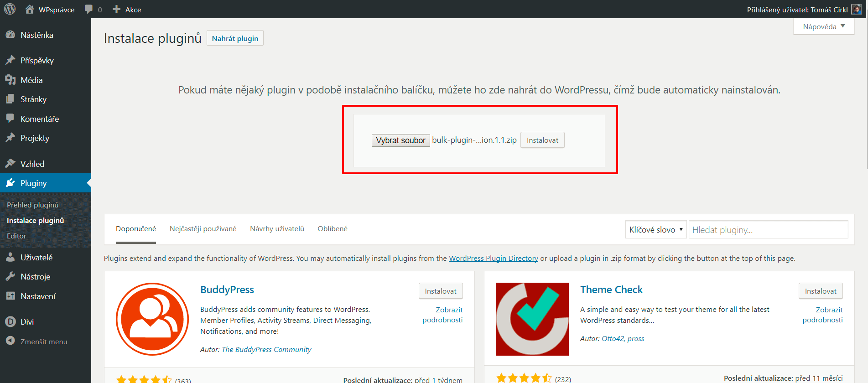View Theme Check Zobrazit podrobnosti details

(x=823, y=315)
